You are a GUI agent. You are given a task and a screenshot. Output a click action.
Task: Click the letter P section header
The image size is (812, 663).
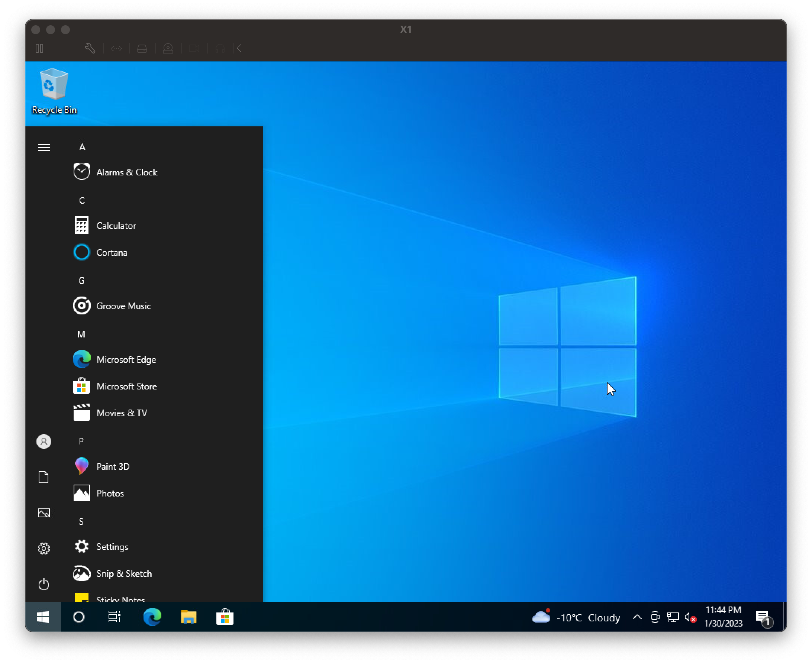tap(81, 441)
